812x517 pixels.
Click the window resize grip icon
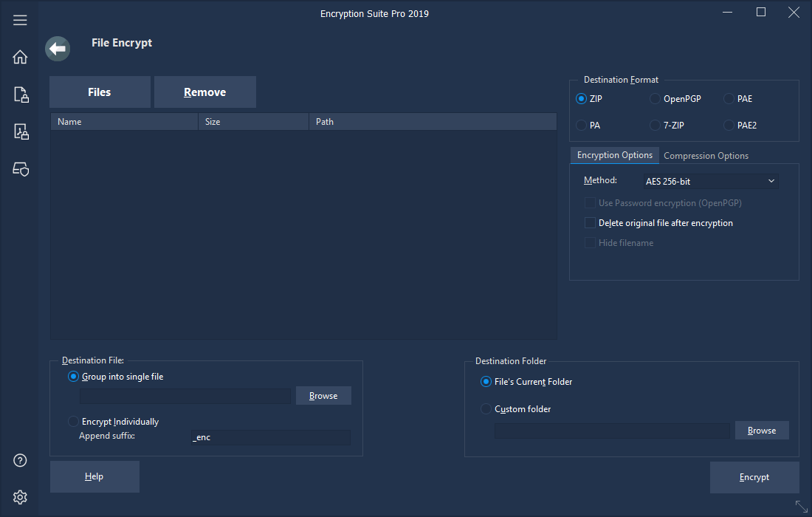coord(801,506)
